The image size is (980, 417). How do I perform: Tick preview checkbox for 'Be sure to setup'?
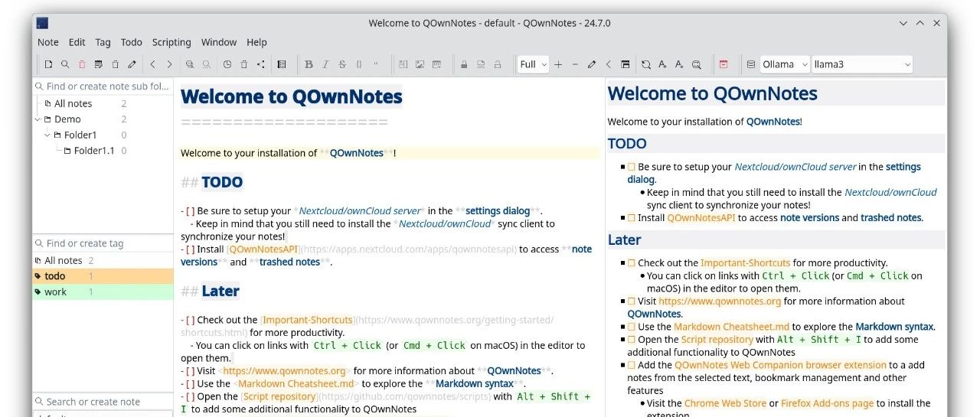pos(632,167)
